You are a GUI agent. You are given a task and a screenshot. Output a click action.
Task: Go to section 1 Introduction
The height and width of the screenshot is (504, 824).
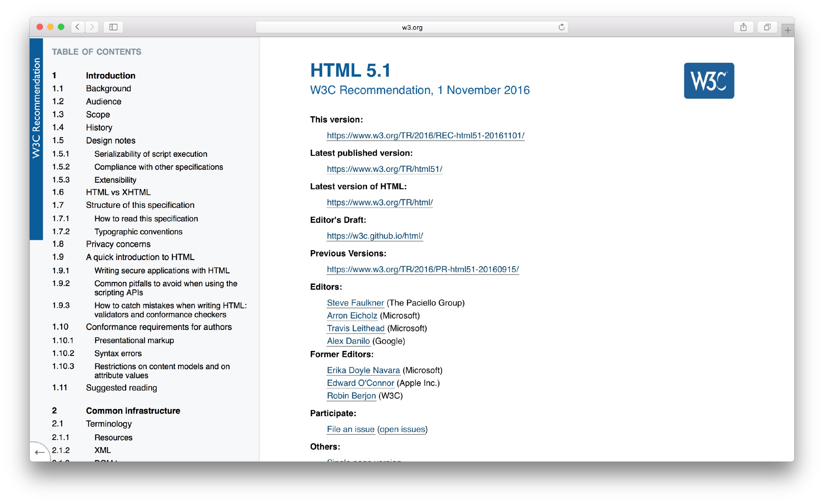click(110, 76)
